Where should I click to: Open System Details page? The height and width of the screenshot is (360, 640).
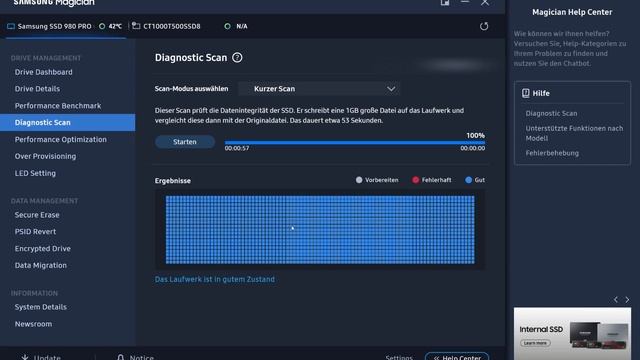41,307
